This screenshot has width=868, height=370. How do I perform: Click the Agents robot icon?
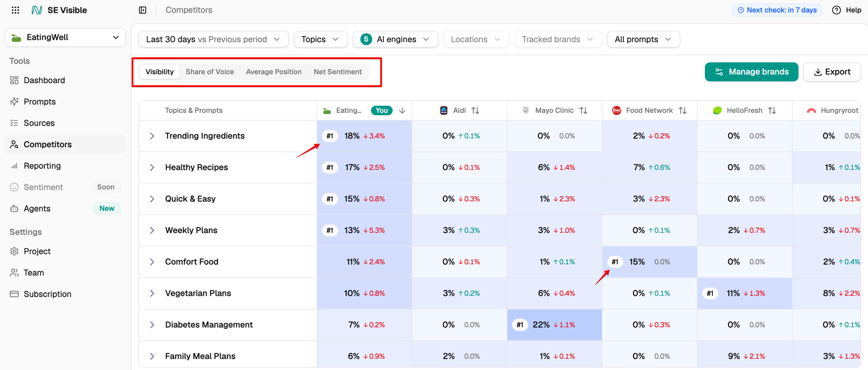click(x=14, y=208)
